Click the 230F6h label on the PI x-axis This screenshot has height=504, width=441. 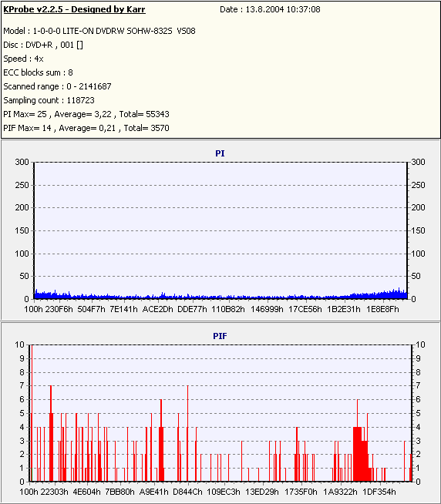tap(59, 309)
